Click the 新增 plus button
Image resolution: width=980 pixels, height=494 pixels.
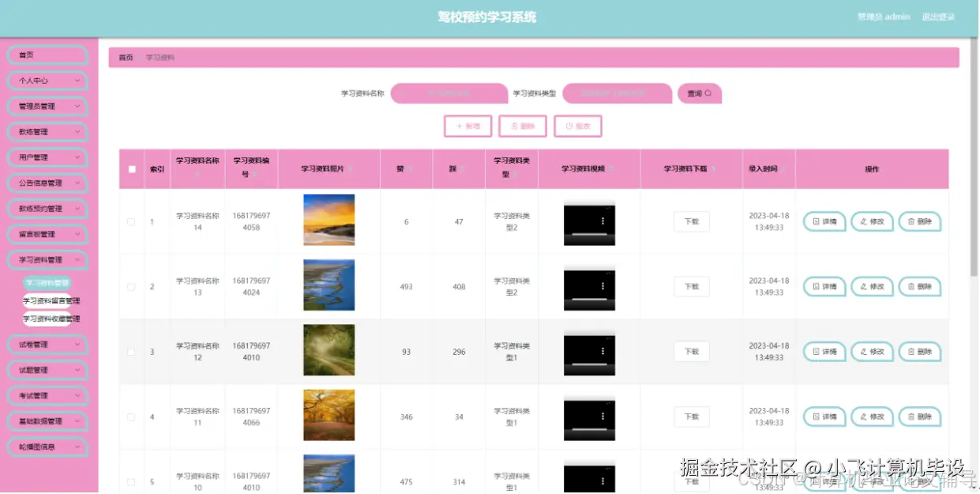point(468,126)
